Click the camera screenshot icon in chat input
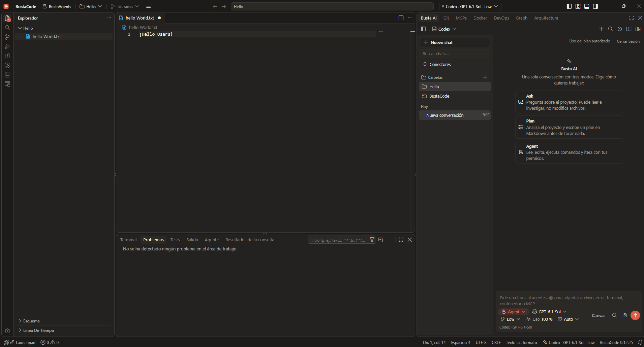The image size is (644, 347). (x=625, y=315)
